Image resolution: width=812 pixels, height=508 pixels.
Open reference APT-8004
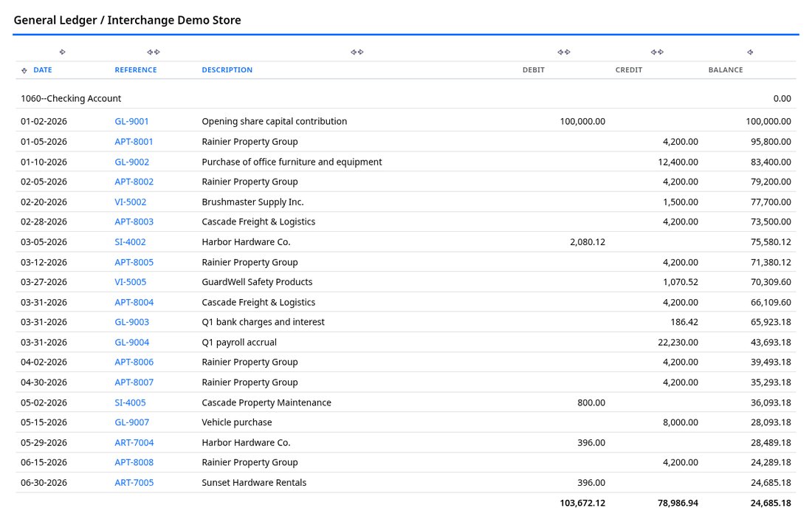point(134,302)
